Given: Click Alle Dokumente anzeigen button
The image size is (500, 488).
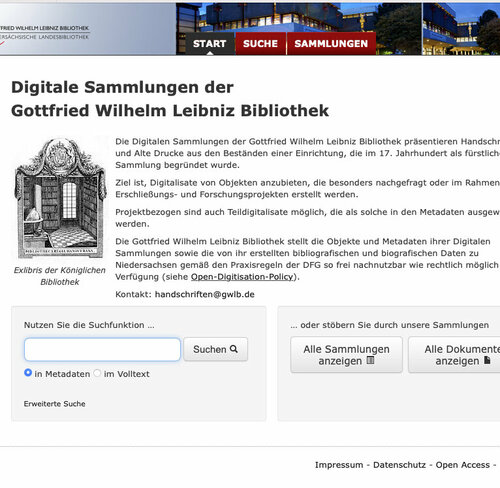Looking at the screenshot, I should [x=454, y=355].
